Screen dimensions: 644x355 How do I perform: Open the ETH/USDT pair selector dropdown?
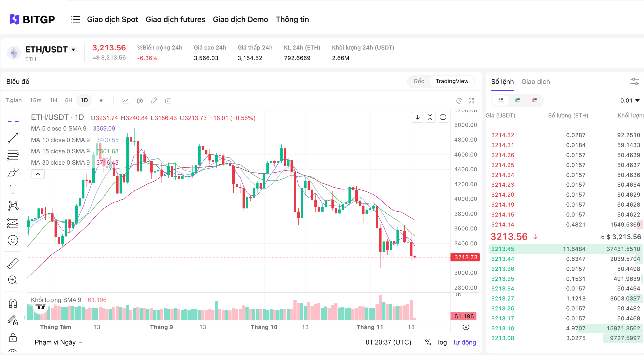point(73,50)
